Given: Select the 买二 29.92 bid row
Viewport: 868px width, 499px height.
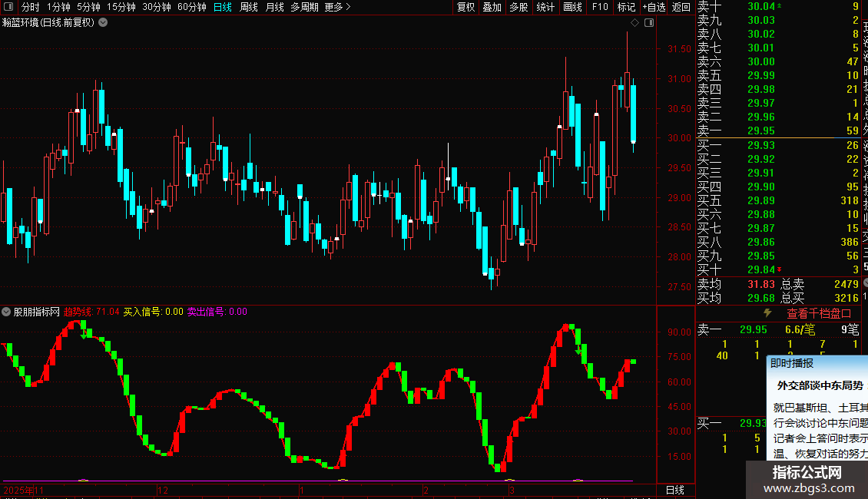Looking at the screenshot, I should [x=778, y=159].
